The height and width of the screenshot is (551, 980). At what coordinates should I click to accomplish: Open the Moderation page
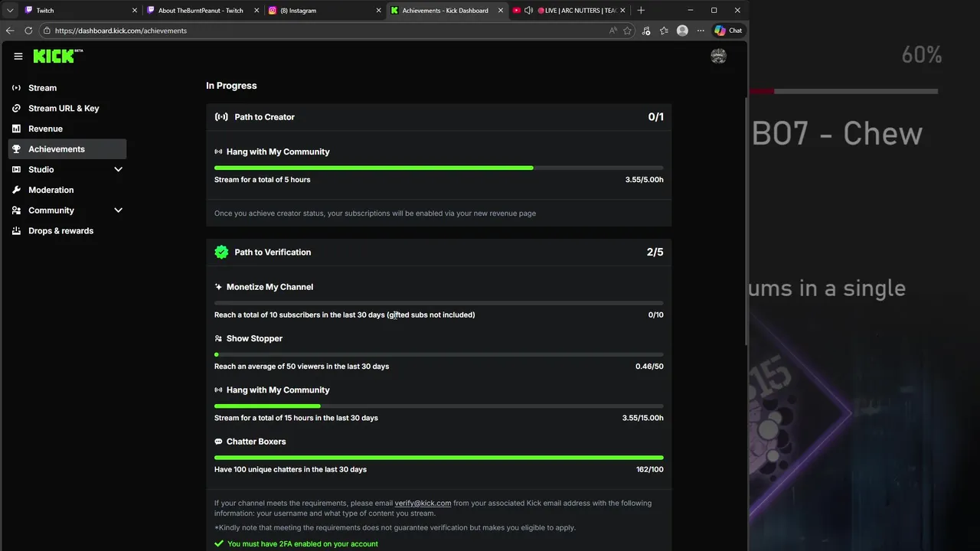67,190
